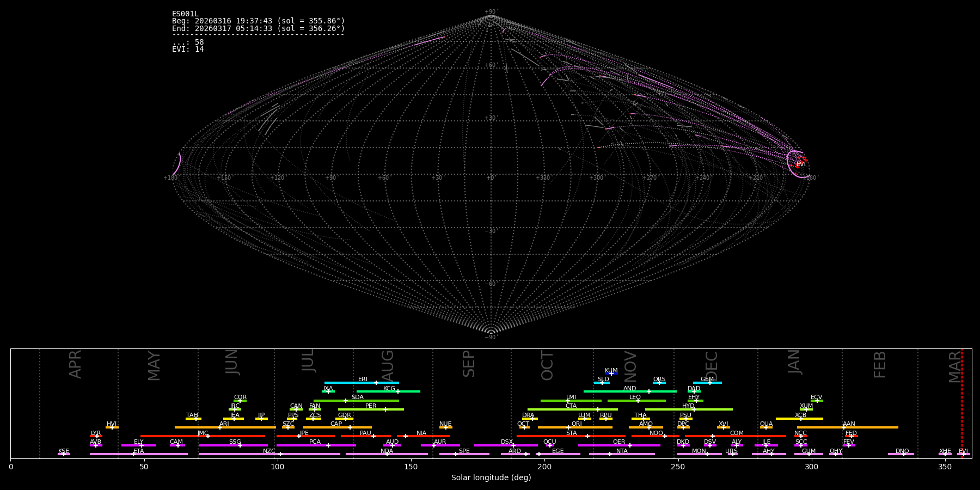Click the NZC shower label
Image resolution: width=980 pixels, height=490 pixels.
pyautogui.click(x=269, y=451)
